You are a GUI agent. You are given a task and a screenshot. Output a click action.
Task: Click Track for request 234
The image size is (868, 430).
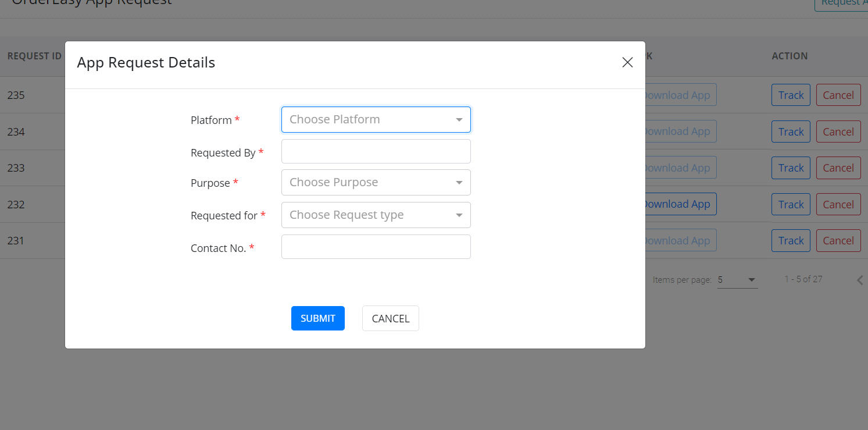click(791, 132)
